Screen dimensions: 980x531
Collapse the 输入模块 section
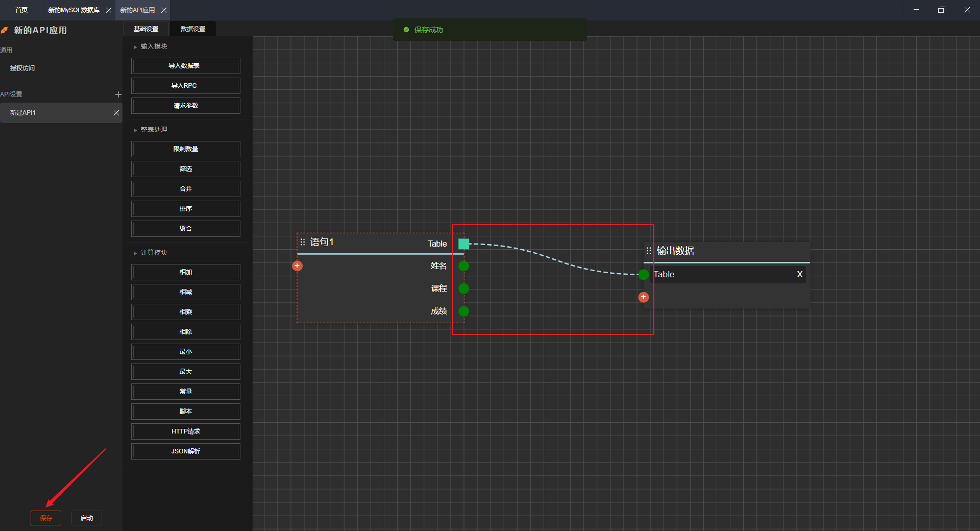pos(135,47)
